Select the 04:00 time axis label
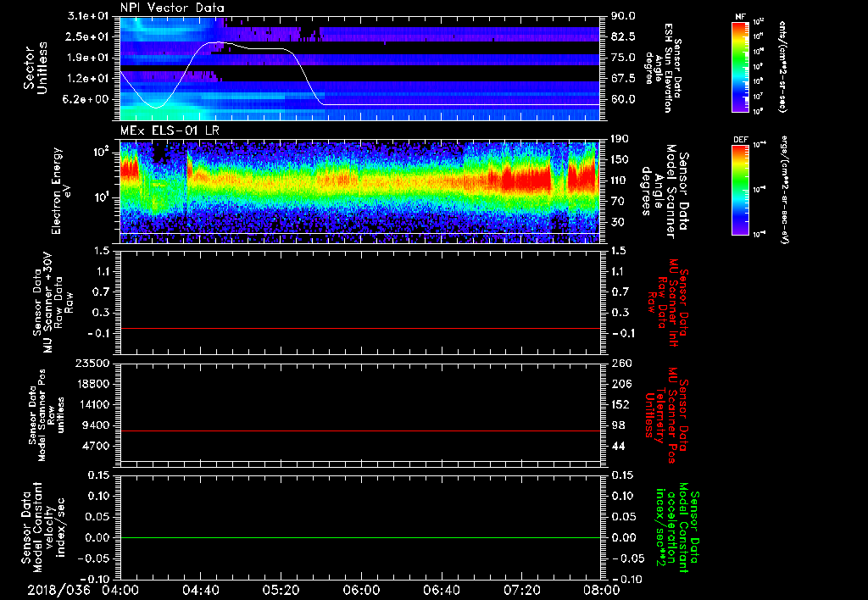The image size is (868, 600). click(122, 589)
